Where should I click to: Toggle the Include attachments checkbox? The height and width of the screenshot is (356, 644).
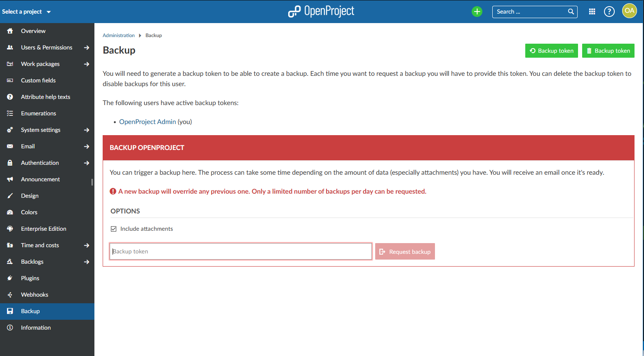[114, 229]
